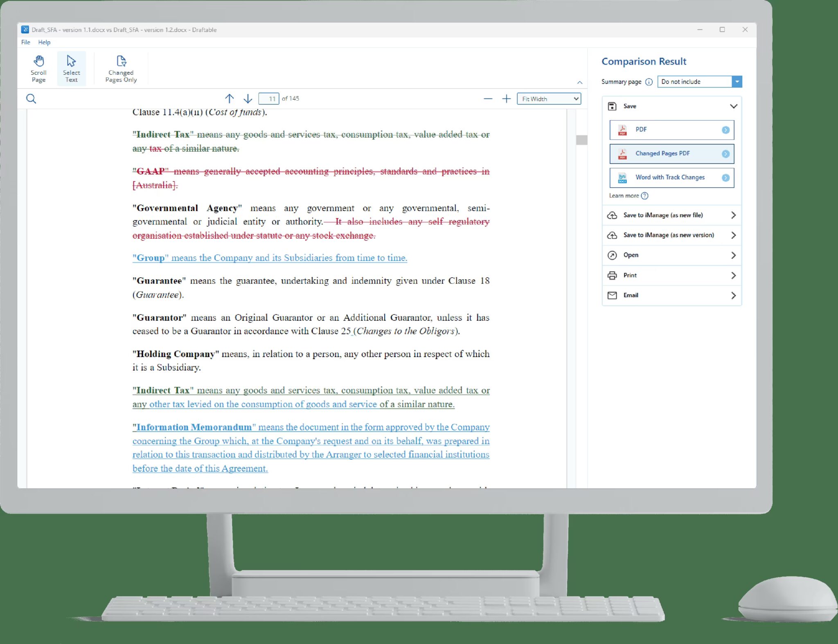Image resolution: width=838 pixels, height=644 pixels.
Task: Go to the next page arrow
Action: point(247,99)
